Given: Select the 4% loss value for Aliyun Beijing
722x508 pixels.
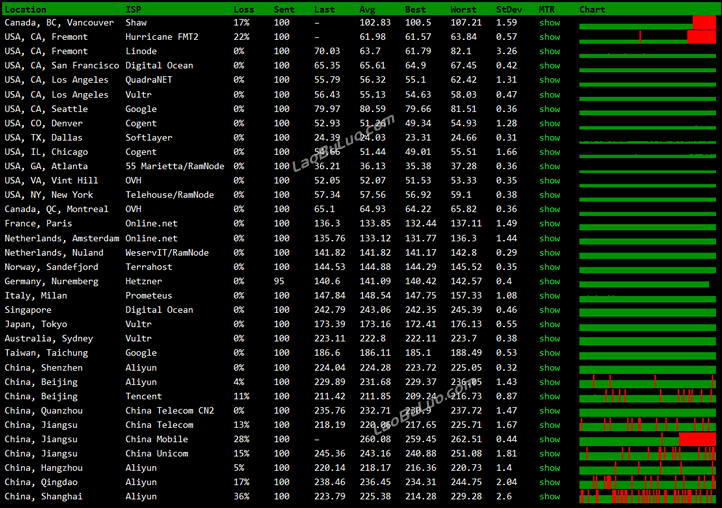Looking at the screenshot, I should [x=239, y=382].
